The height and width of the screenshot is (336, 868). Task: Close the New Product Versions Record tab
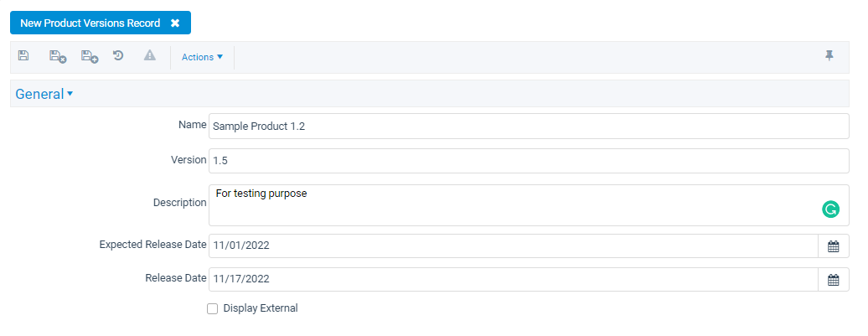175,23
